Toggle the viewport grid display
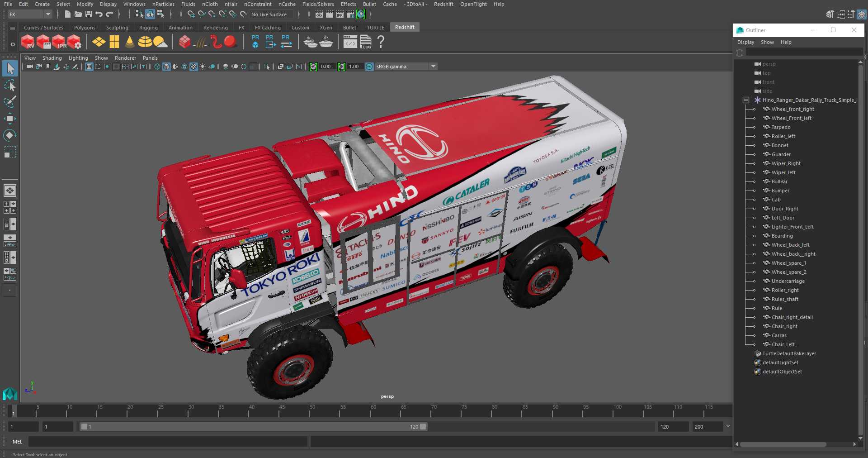The image size is (868, 458). (x=89, y=67)
